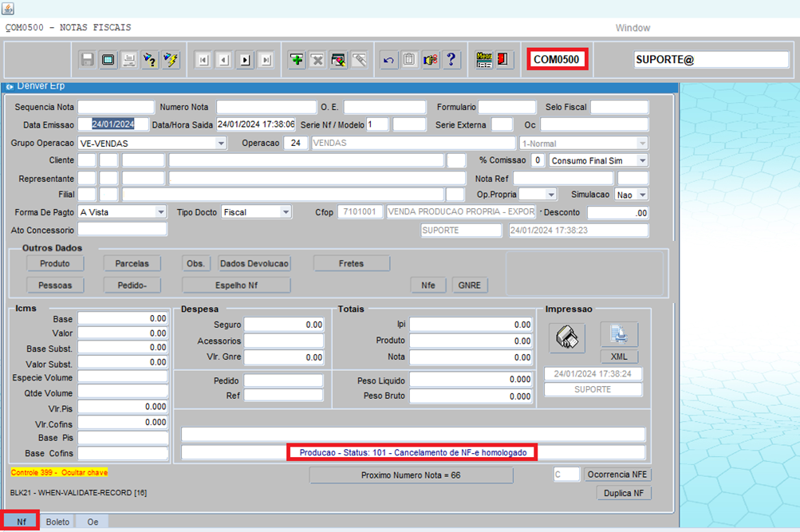Click the red exit door icon

tap(504, 60)
